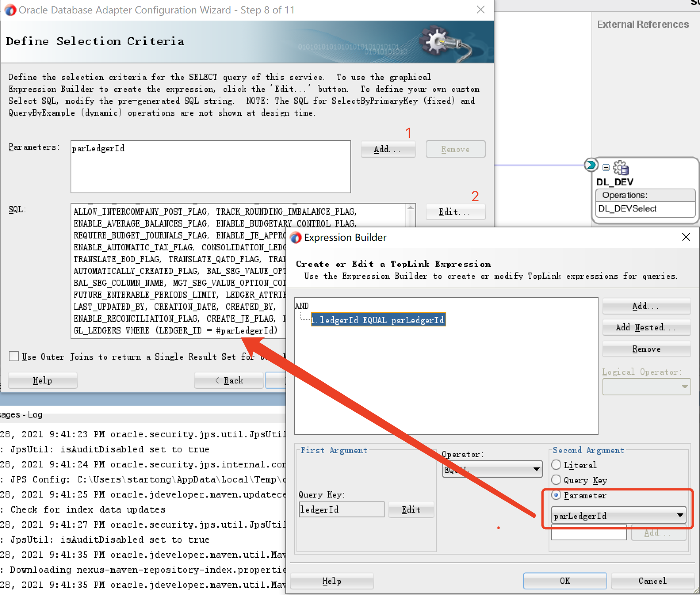Click the scroll-up arrow of SQL box
Viewport: 700px width, 595px height.
411,208
